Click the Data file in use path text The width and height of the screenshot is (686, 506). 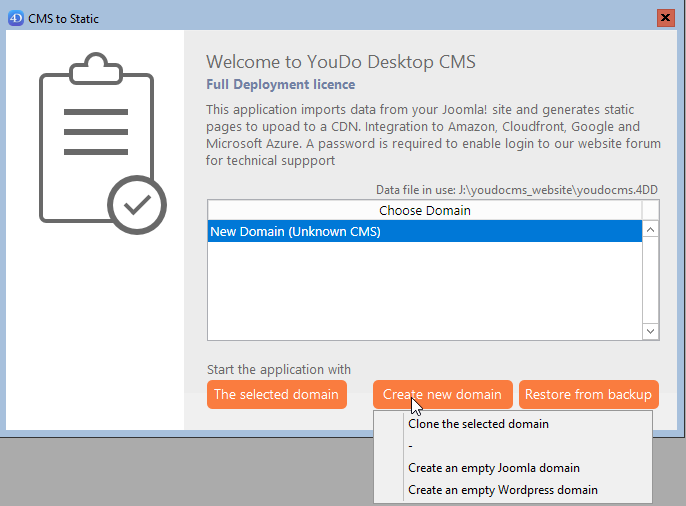[x=517, y=190]
